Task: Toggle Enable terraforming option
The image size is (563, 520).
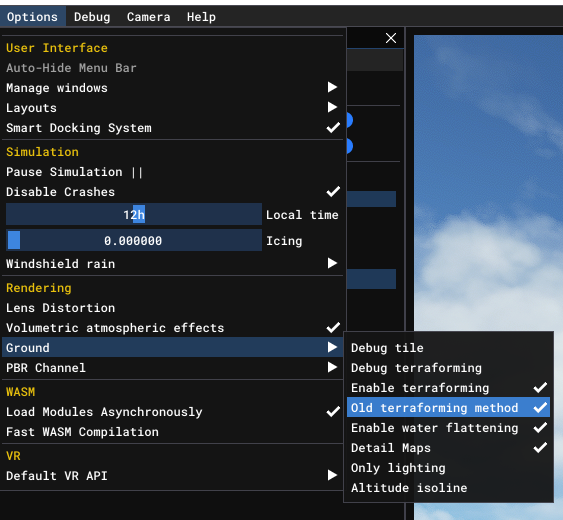Action: point(448,388)
